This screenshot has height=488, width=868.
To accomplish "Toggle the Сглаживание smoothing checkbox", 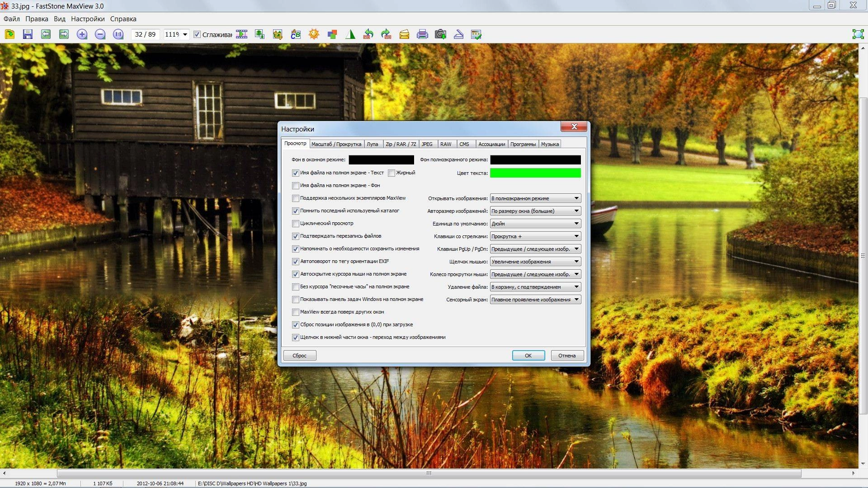I will 197,34.
